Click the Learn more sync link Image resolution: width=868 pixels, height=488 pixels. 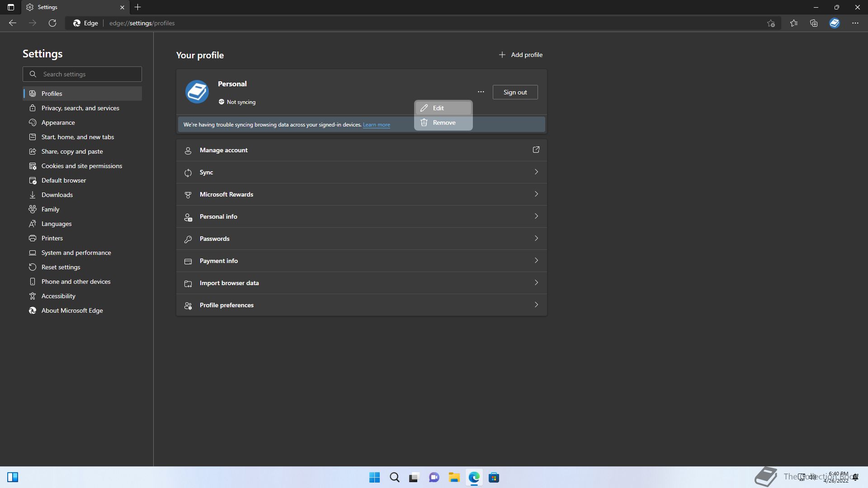(x=377, y=125)
